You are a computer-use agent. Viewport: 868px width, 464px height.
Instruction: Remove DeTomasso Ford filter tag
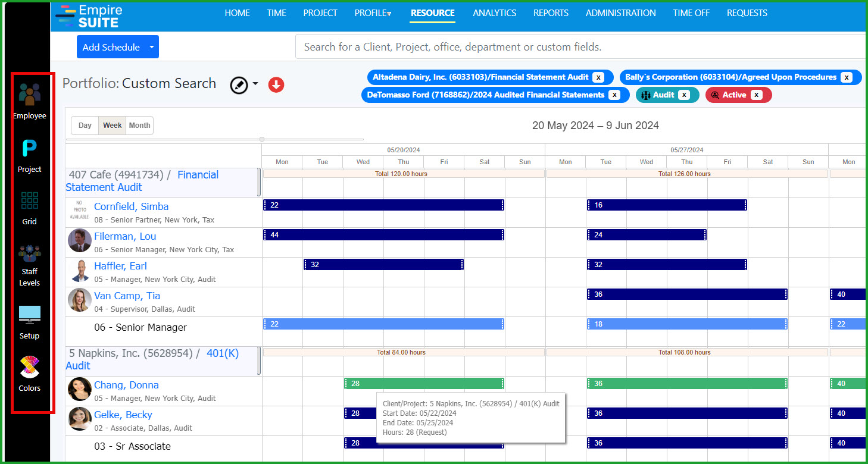(x=614, y=95)
